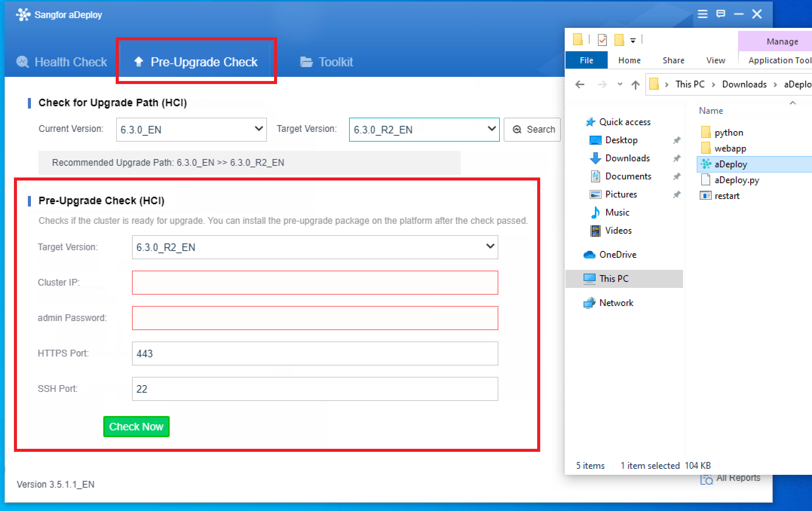This screenshot has width=812, height=511.
Task: Click the Search button for upgrade path
Action: point(532,130)
